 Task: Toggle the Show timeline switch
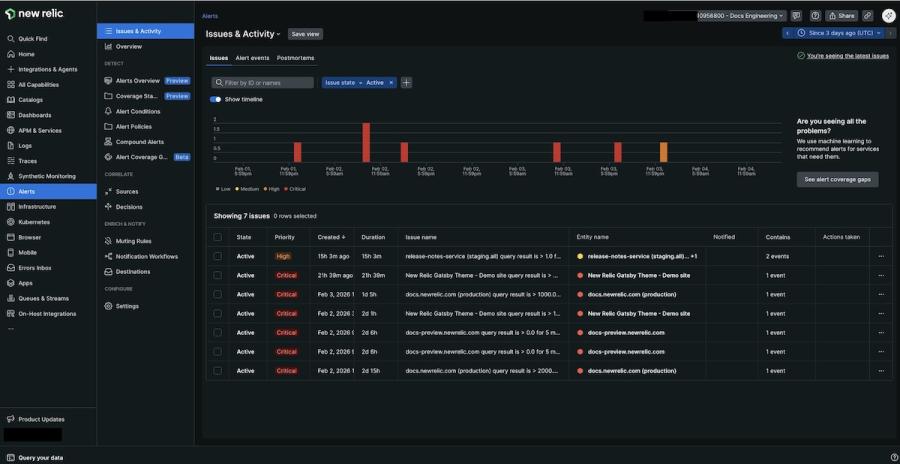[x=216, y=99]
